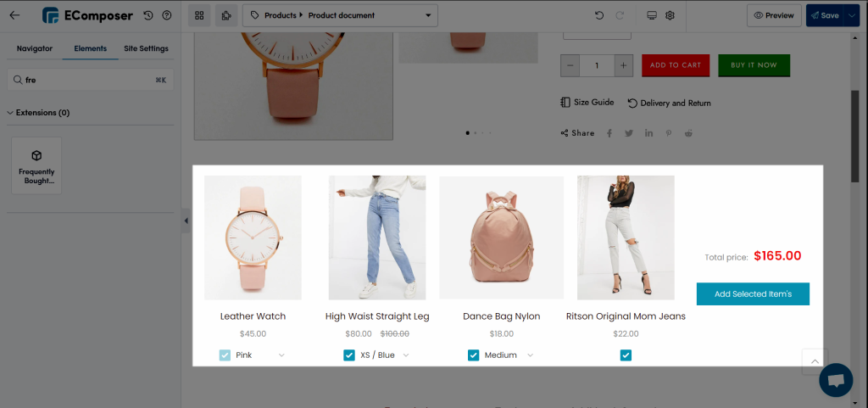Click the grid layout icon

199,15
